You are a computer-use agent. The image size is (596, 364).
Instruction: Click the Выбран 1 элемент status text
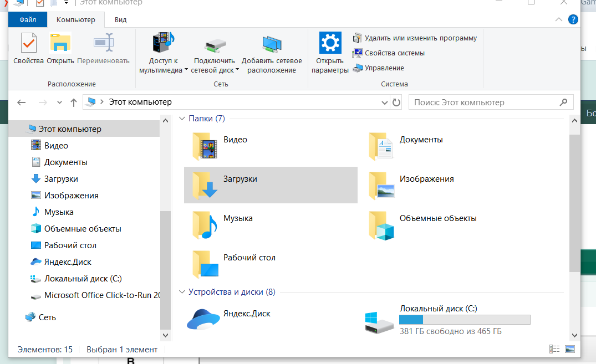(x=122, y=350)
